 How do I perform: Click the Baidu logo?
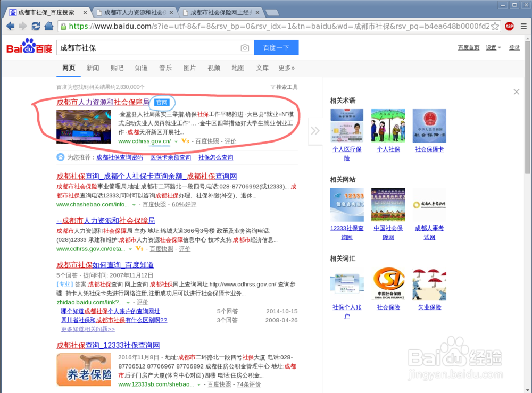click(29, 47)
